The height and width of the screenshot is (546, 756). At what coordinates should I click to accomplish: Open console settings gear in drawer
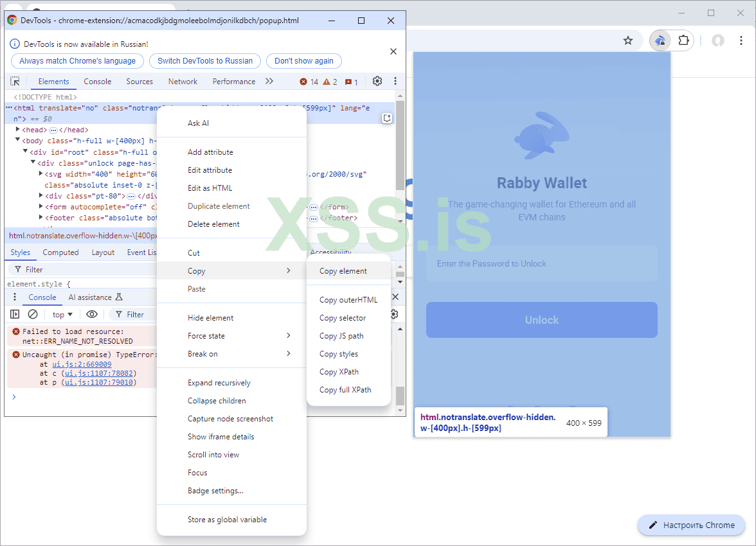click(395, 314)
